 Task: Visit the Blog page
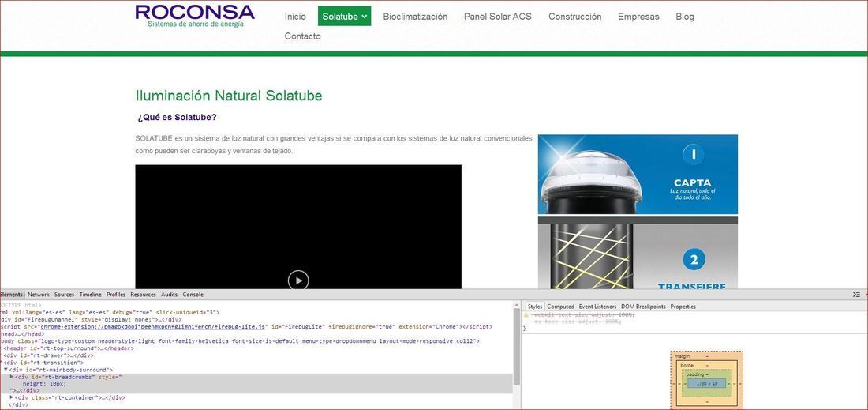(x=685, y=17)
